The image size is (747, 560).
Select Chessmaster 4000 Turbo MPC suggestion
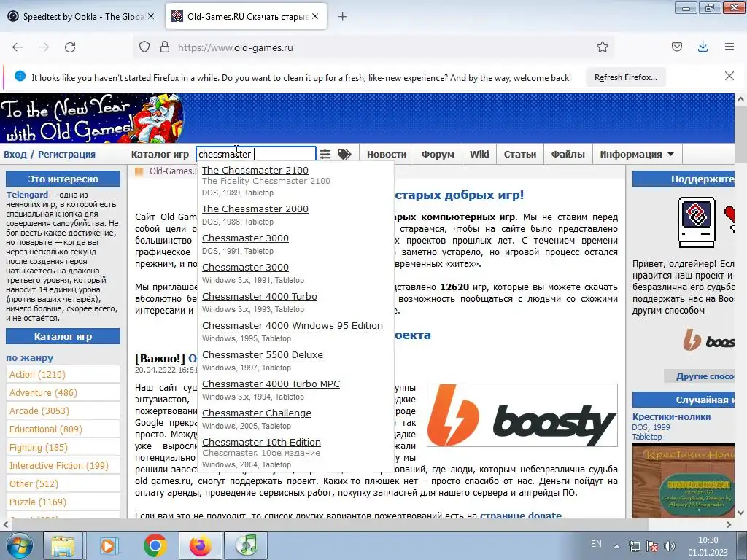(271, 384)
